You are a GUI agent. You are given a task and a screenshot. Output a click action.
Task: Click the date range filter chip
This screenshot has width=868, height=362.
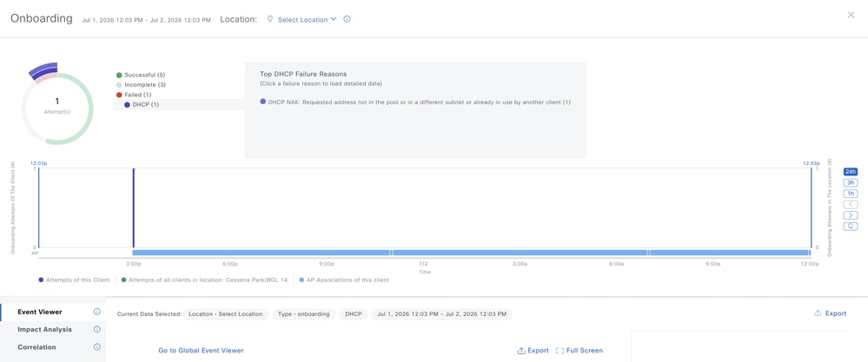(441, 314)
